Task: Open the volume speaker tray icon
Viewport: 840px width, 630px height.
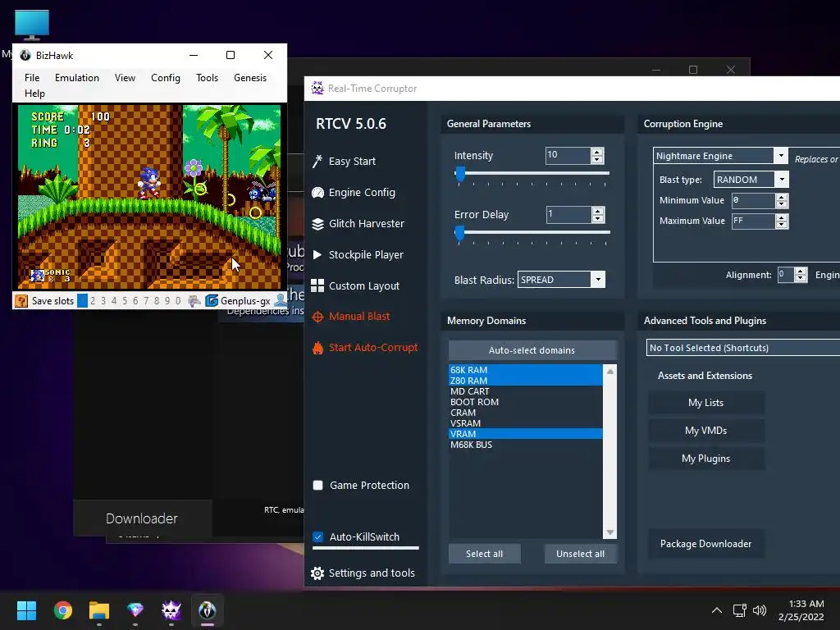Action: point(760,610)
